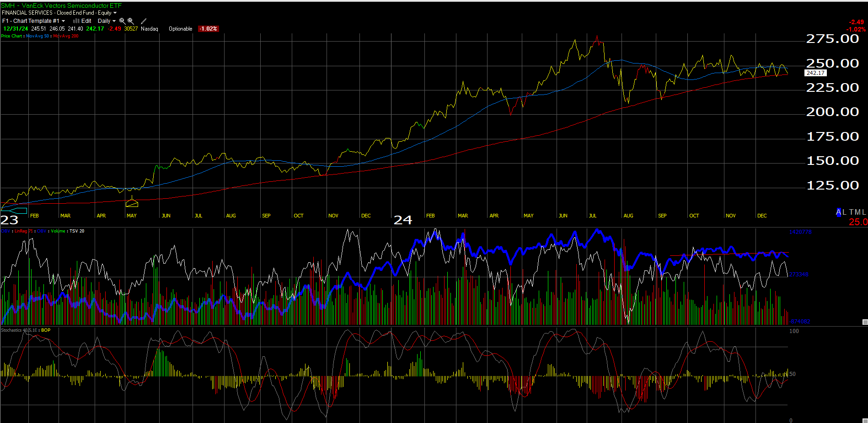Click the 30527 volume value
Screen dimensions: 868x423
[131, 29]
